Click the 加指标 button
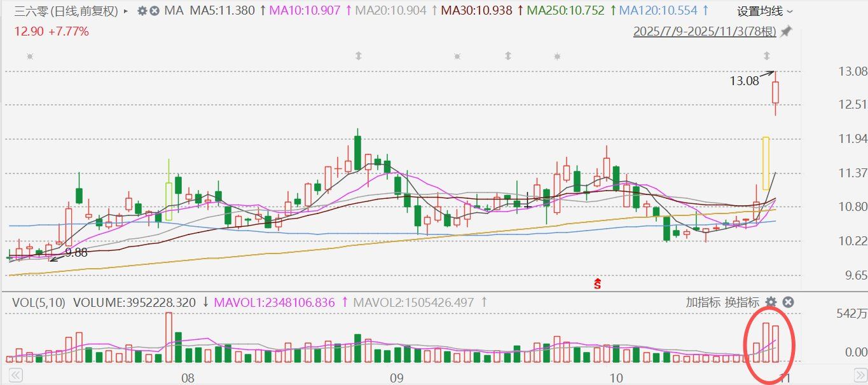 pos(703,302)
